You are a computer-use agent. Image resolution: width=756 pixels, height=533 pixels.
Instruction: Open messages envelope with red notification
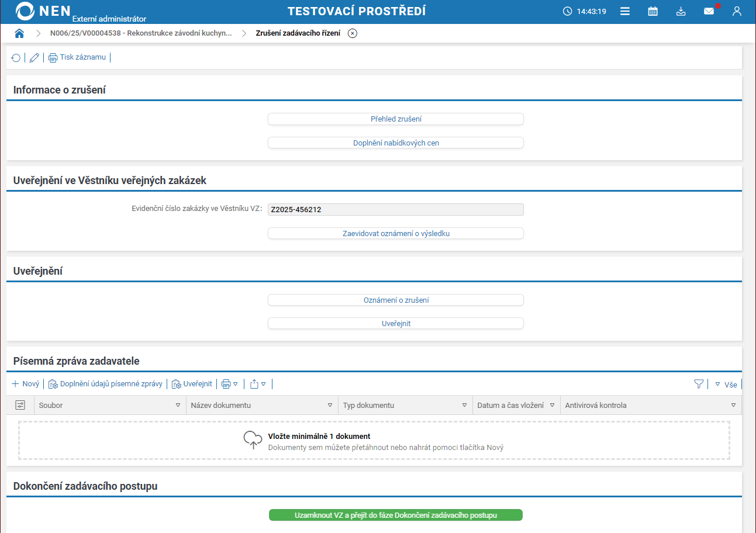pos(709,11)
